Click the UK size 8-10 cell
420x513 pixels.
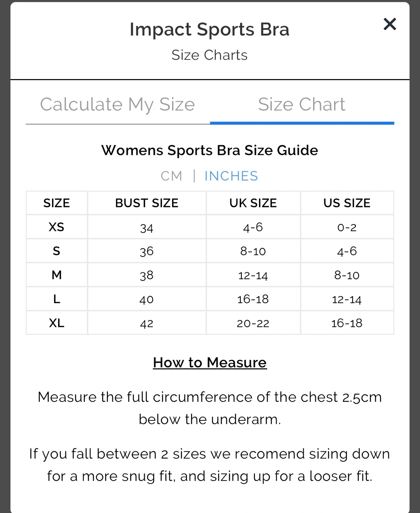pos(253,251)
